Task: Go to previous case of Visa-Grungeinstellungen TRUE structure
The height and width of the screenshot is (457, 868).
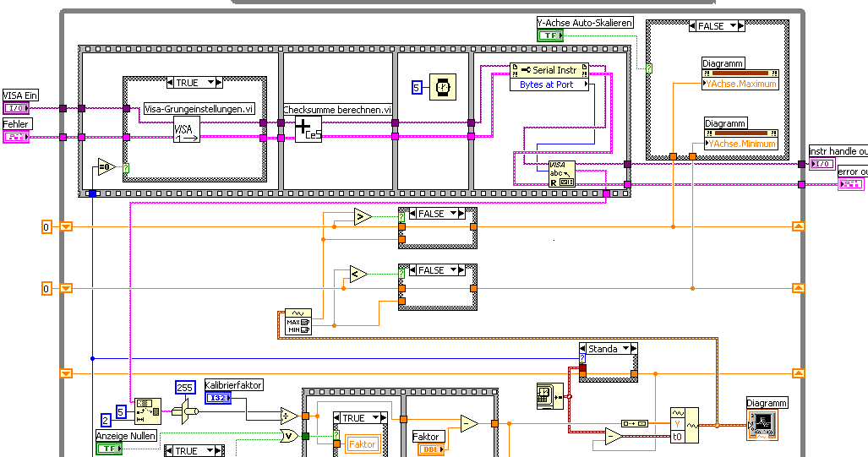Action: [x=171, y=83]
